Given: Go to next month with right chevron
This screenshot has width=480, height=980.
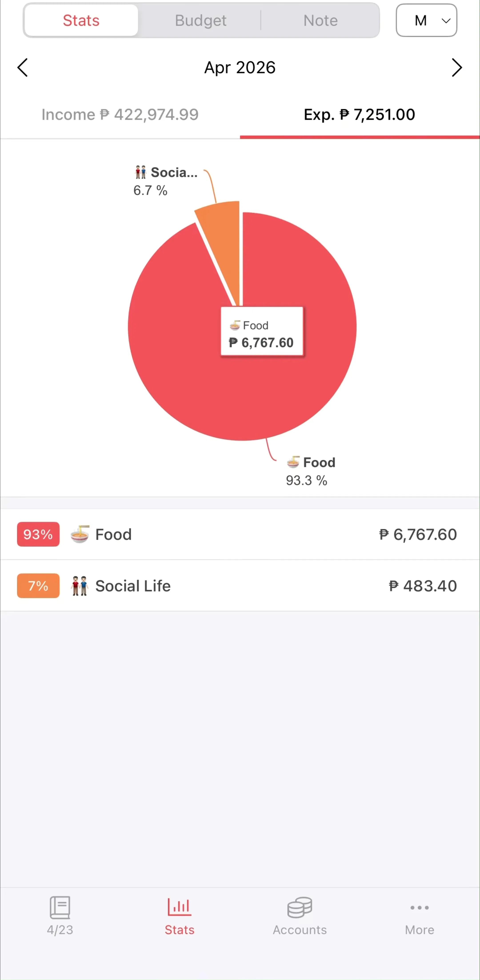Looking at the screenshot, I should 457,68.
